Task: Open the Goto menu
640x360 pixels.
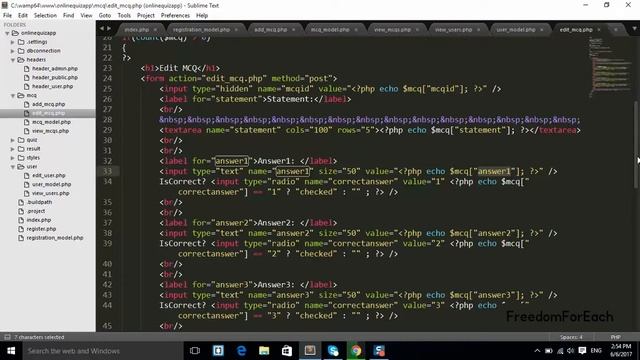Action: click(104, 16)
